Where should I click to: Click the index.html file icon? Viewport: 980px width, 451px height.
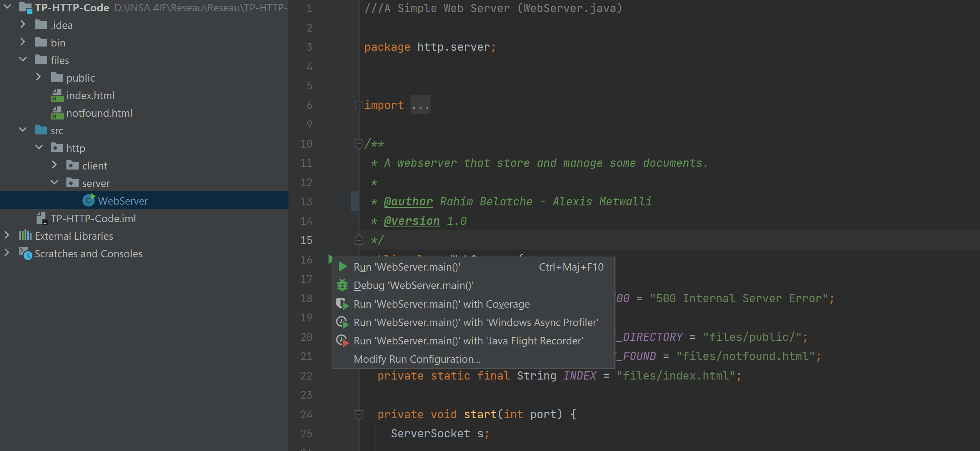point(57,96)
